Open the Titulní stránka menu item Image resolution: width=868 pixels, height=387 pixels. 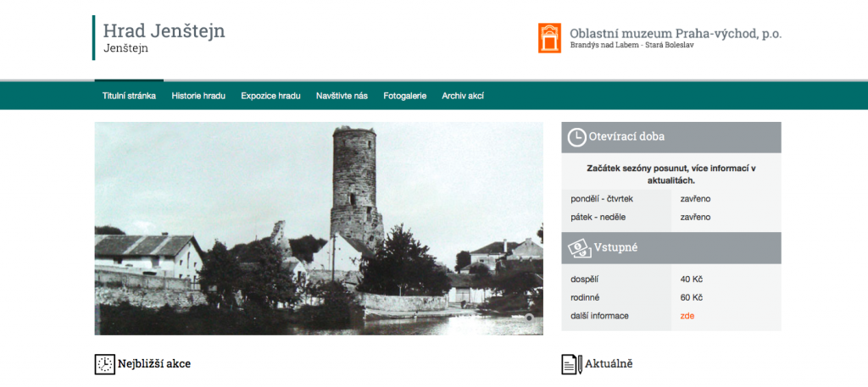pos(129,96)
